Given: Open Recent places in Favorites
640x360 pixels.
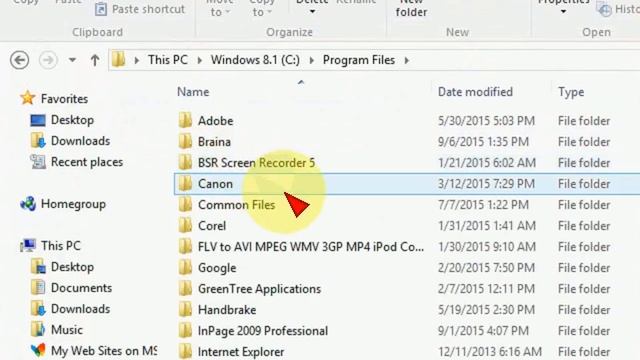Looking at the screenshot, I should [x=87, y=162].
